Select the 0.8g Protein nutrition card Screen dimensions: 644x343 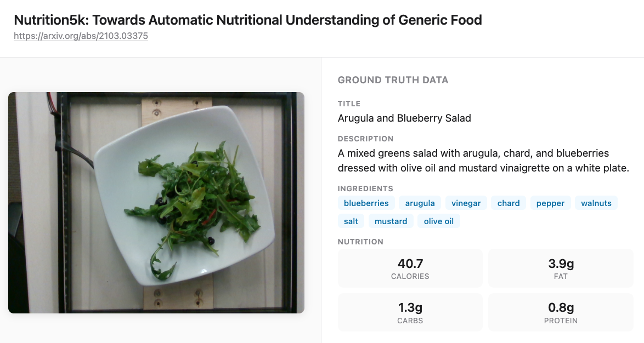pos(561,312)
